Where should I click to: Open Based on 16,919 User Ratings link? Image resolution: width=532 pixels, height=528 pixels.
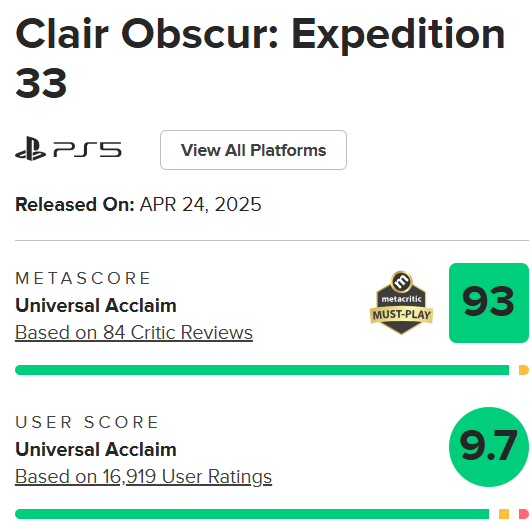point(144,477)
